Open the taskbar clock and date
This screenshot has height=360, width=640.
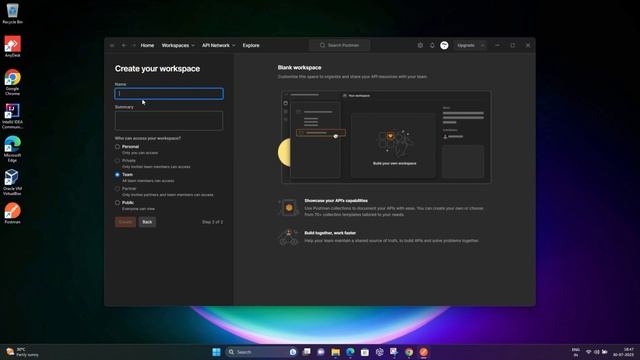(623, 352)
